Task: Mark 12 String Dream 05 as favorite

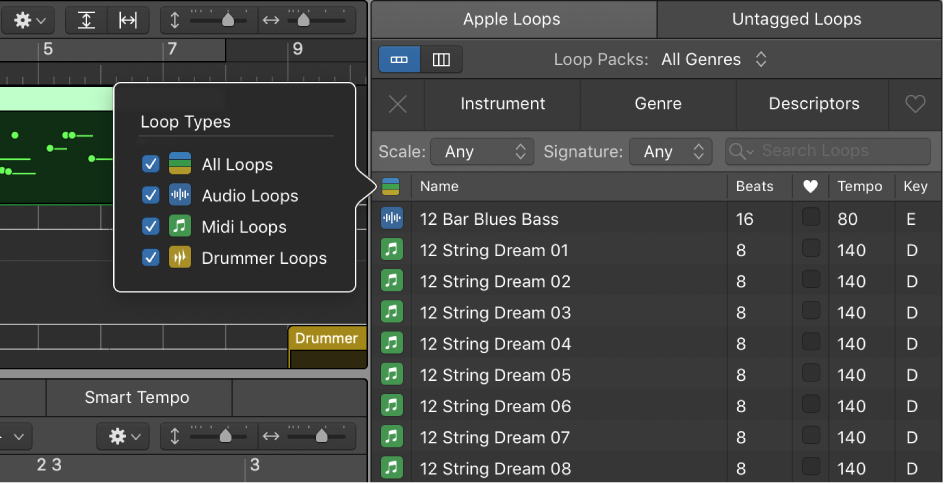Action: (x=811, y=373)
